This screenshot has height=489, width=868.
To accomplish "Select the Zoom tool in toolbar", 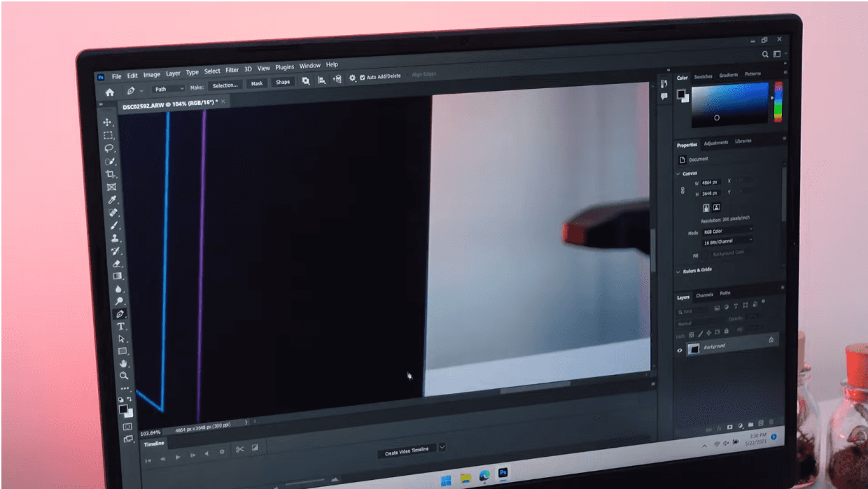I will (x=124, y=376).
